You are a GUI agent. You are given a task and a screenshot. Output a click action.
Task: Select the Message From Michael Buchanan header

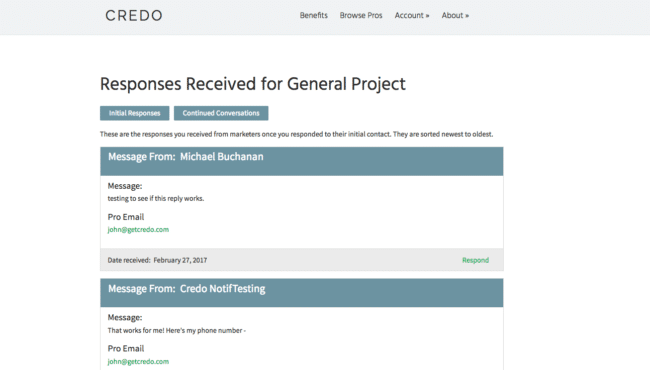[302, 161]
